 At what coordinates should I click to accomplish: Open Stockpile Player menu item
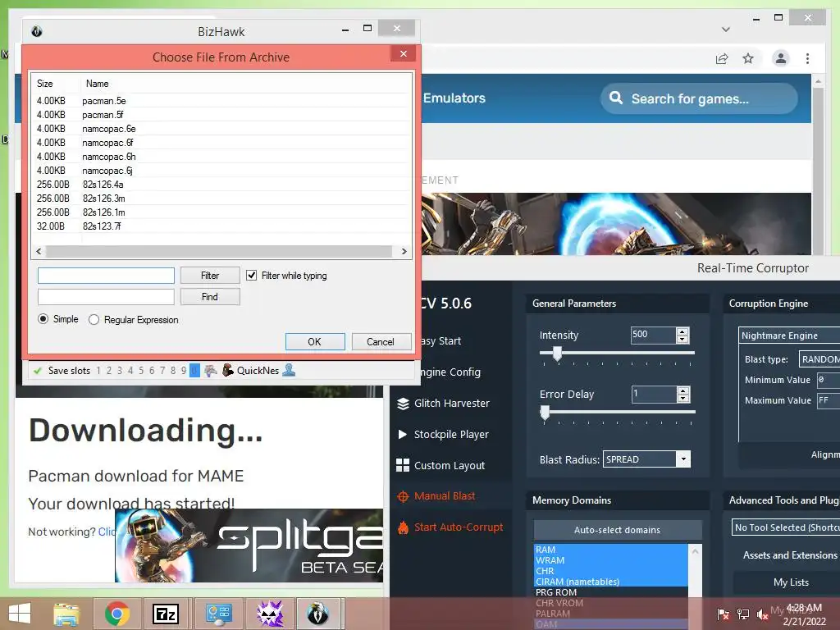coord(451,434)
